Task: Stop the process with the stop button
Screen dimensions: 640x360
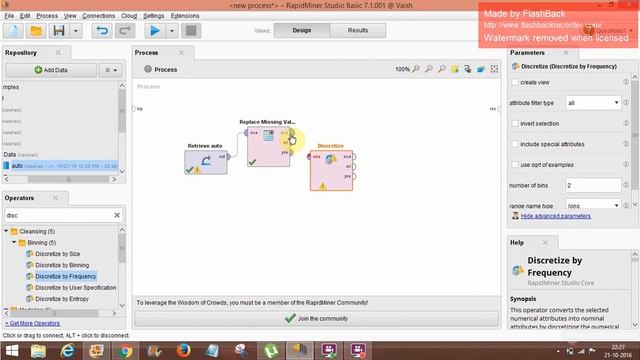Action: 191,31
